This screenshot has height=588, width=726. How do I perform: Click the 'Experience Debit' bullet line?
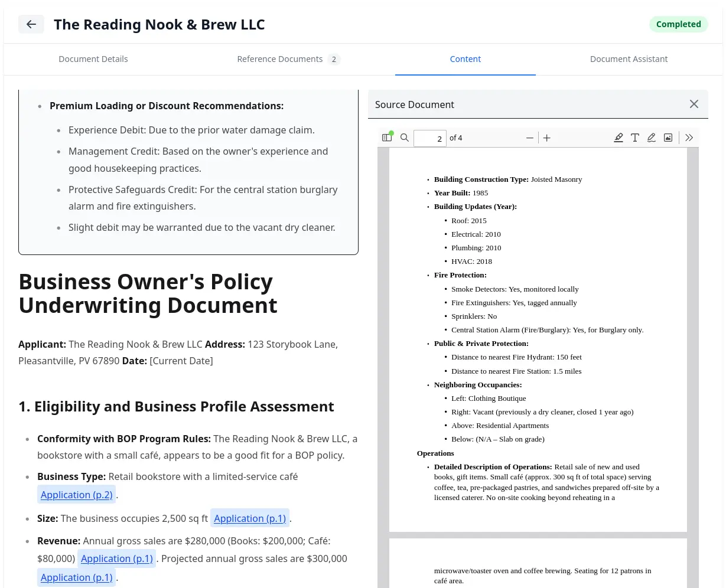[x=191, y=130]
